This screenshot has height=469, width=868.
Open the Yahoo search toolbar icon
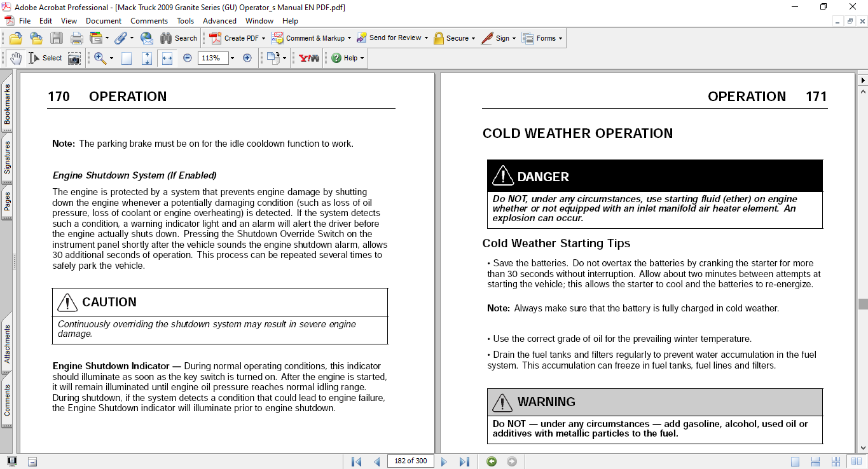click(x=309, y=58)
